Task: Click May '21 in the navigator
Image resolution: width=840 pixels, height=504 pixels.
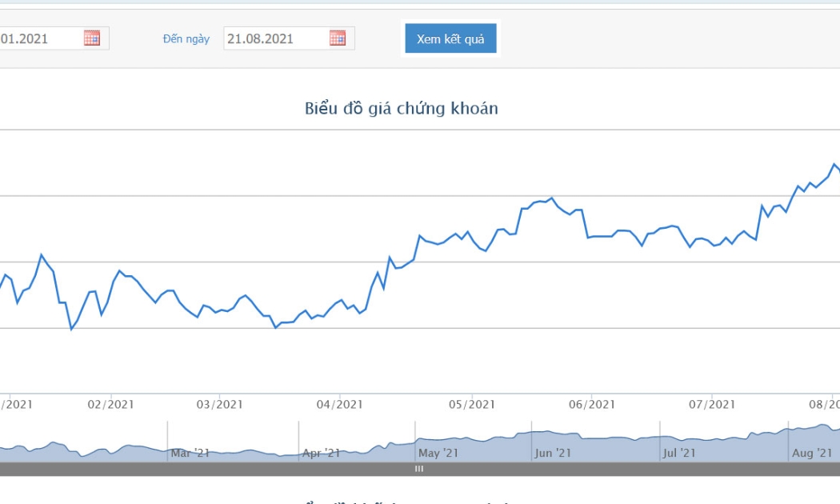Action: coord(438,453)
